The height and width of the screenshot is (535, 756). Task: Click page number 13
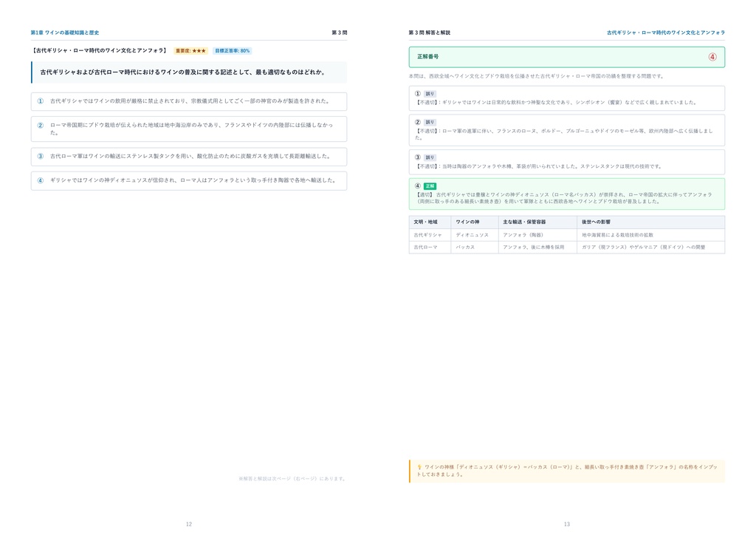567,524
